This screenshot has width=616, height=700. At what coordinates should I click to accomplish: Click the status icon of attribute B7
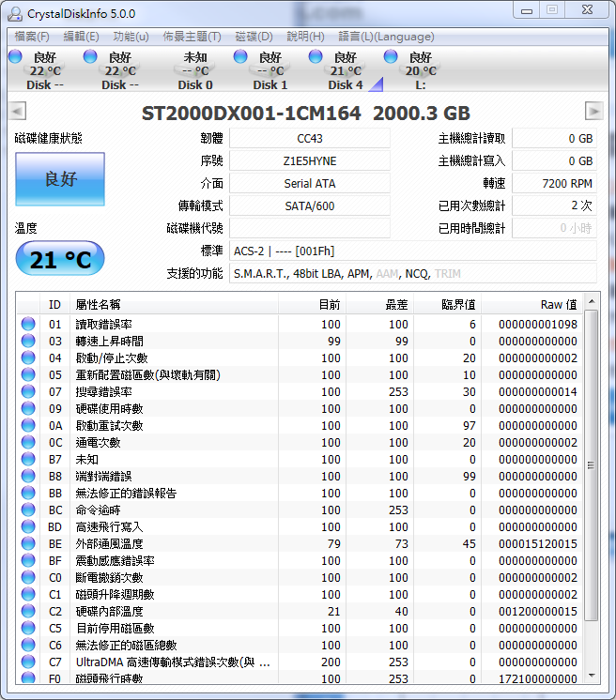[x=28, y=459]
